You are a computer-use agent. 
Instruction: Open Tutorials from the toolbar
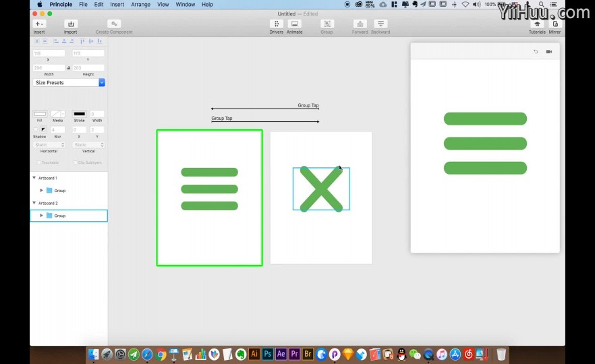[537, 24]
